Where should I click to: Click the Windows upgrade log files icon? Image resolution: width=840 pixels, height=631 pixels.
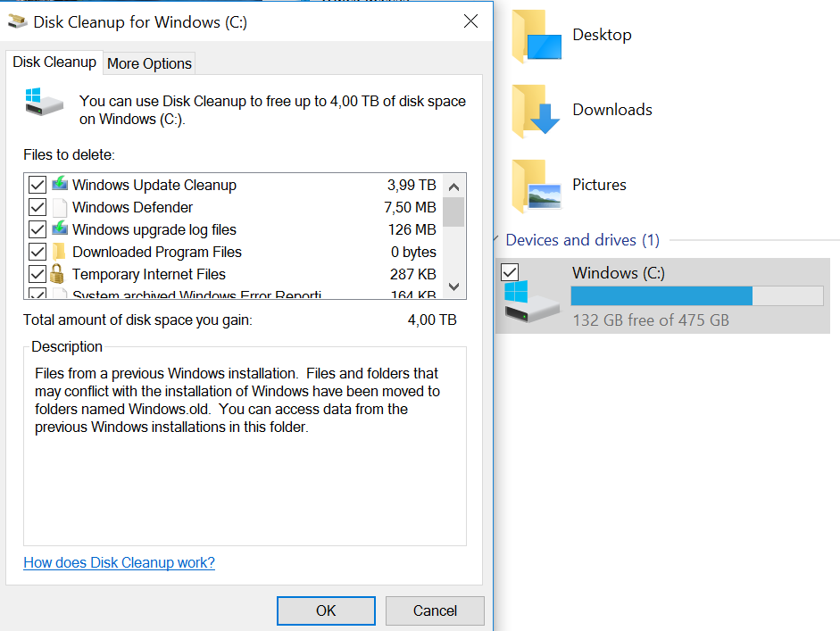60,229
